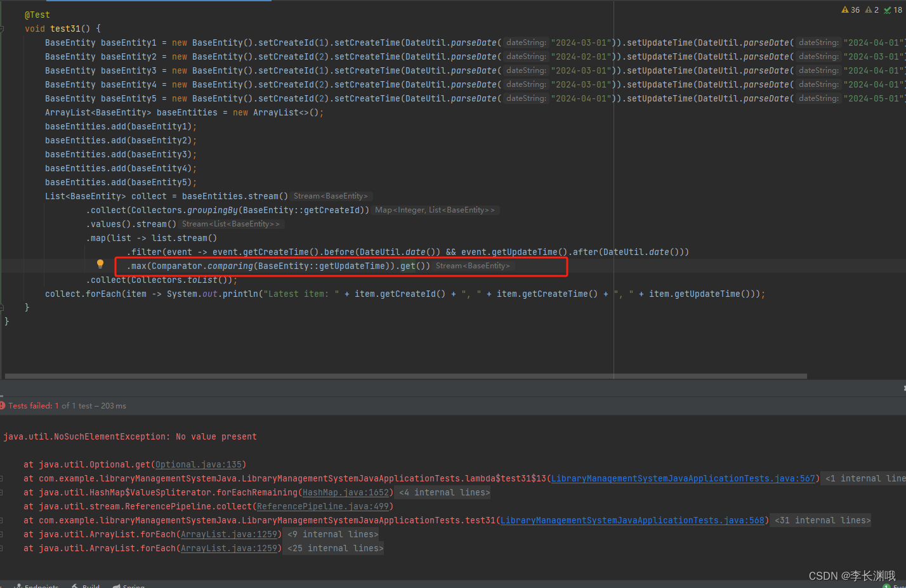
Task: Open LibraryManagementSystemJavaApplicationTests.java:567 link
Action: point(683,478)
